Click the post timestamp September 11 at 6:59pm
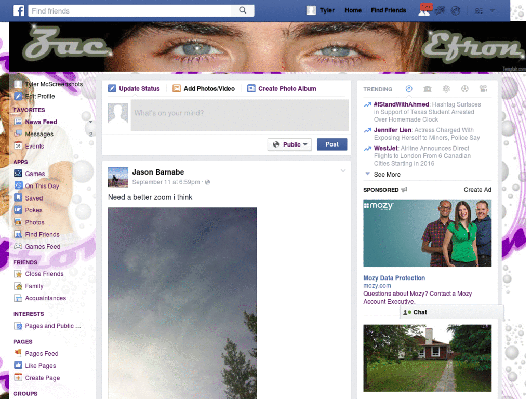The width and height of the screenshot is (532, 399). [x=166, y=182]
